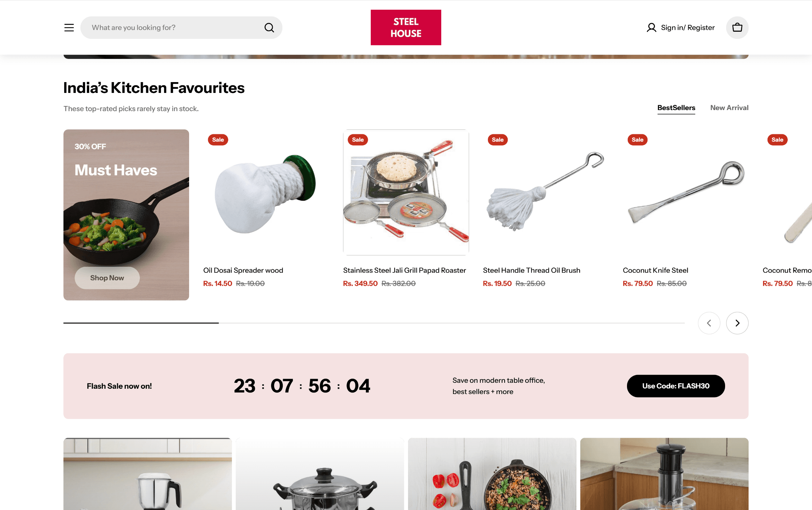Click Use Code: FLASH30 button

click(x=676, y=386)
